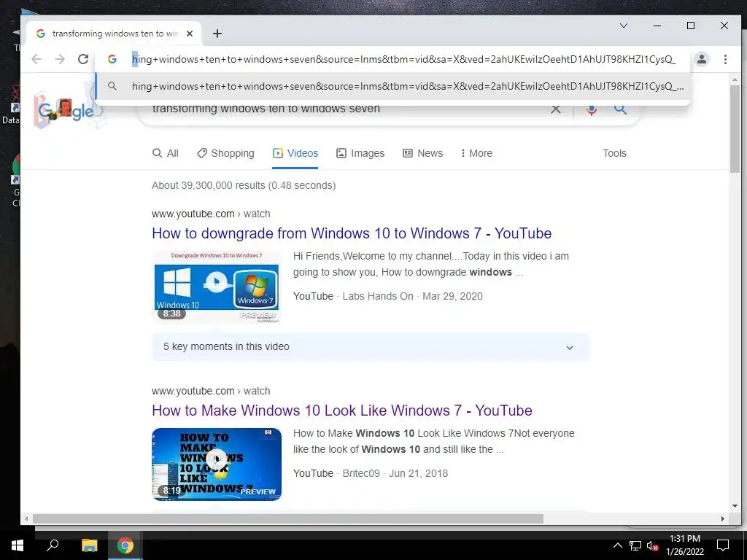Expand '5 key moments in this video'

pyautogui.click(x=370, y=346)
